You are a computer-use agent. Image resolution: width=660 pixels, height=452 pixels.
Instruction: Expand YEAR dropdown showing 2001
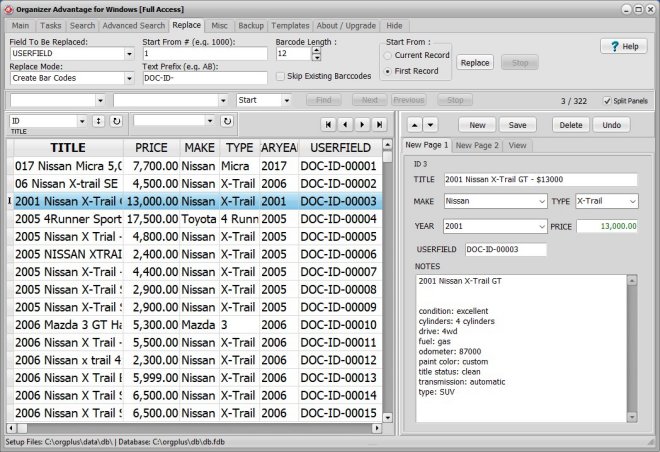[542, 226]
